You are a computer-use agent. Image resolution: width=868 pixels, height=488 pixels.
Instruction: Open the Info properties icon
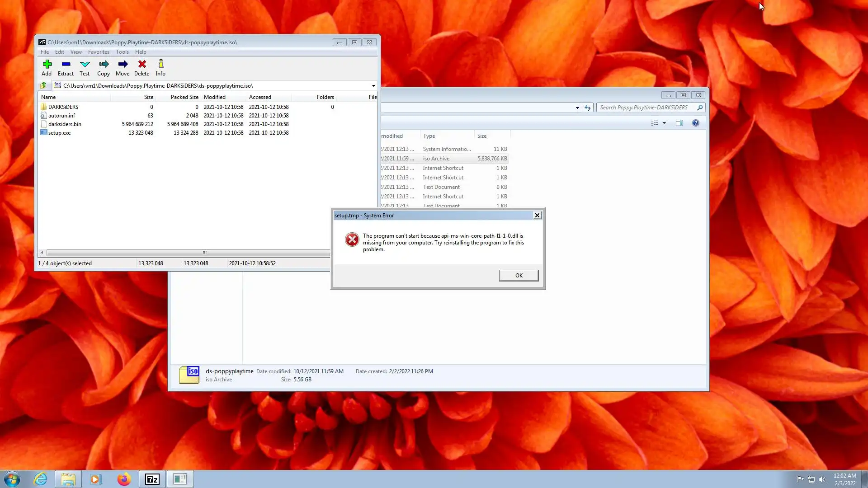coord(160,67)
